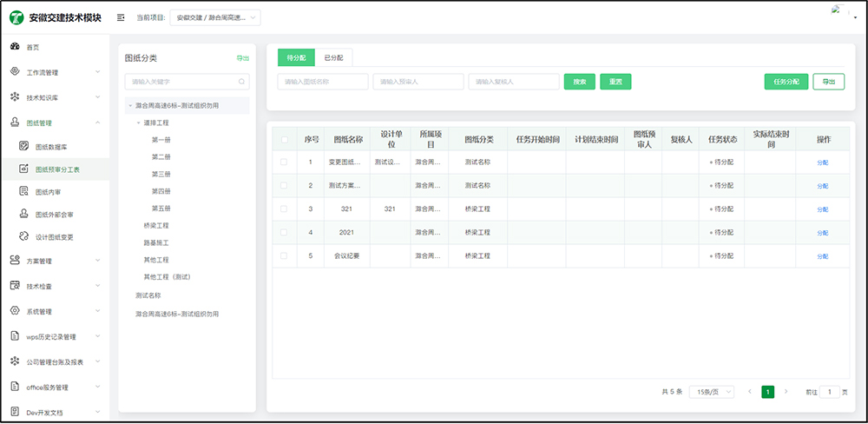Tick the checkbox for the 会议纪要 row
Screen dimensions: 868x424
coord(284,256)
